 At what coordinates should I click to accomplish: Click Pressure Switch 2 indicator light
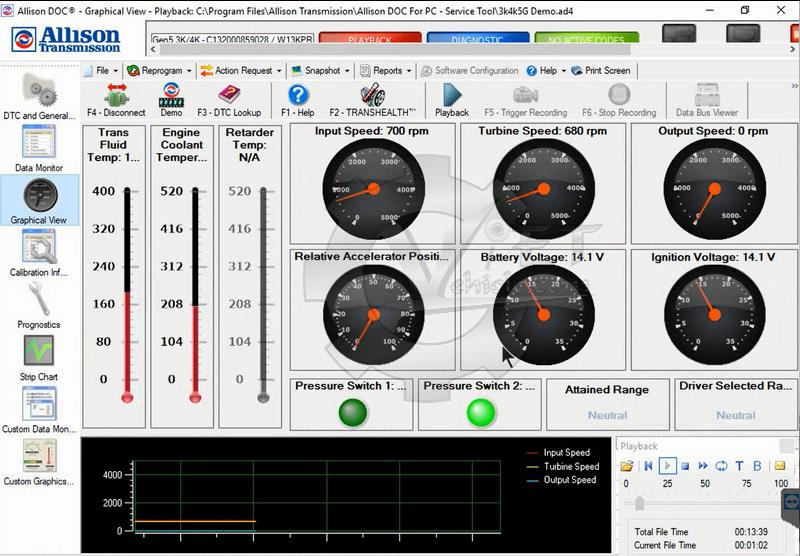481,412
